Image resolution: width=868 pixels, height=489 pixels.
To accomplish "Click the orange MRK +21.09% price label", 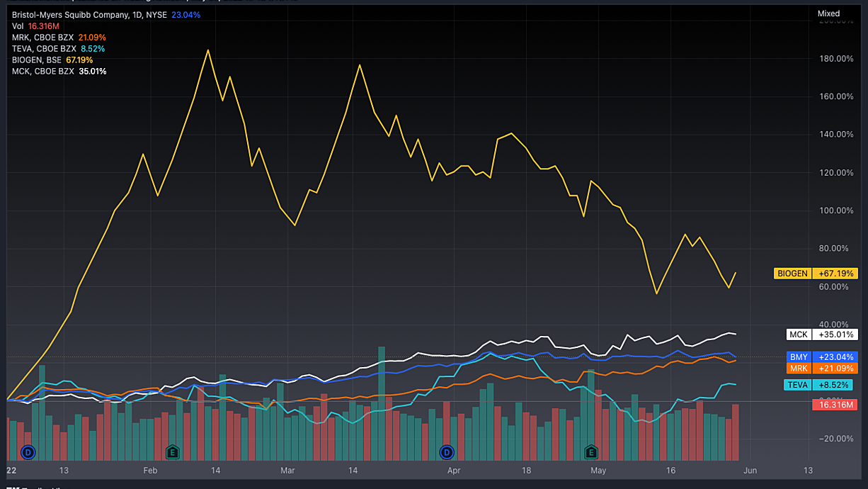I will point(822,368).
